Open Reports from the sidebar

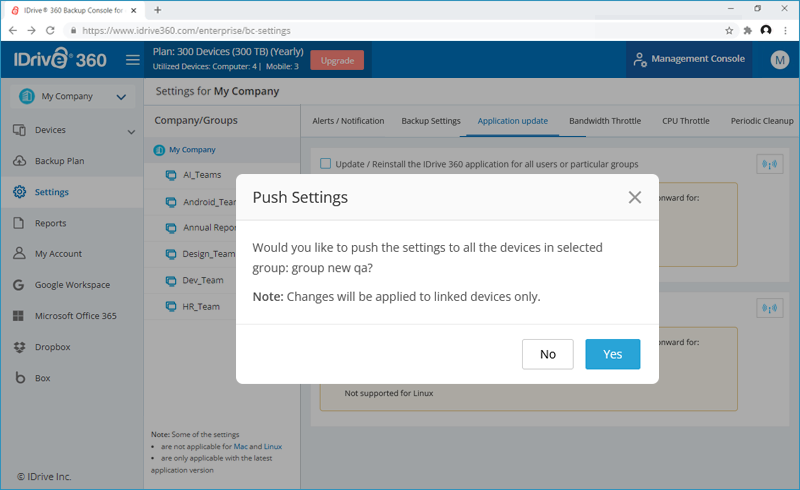[x=50, y=223]
